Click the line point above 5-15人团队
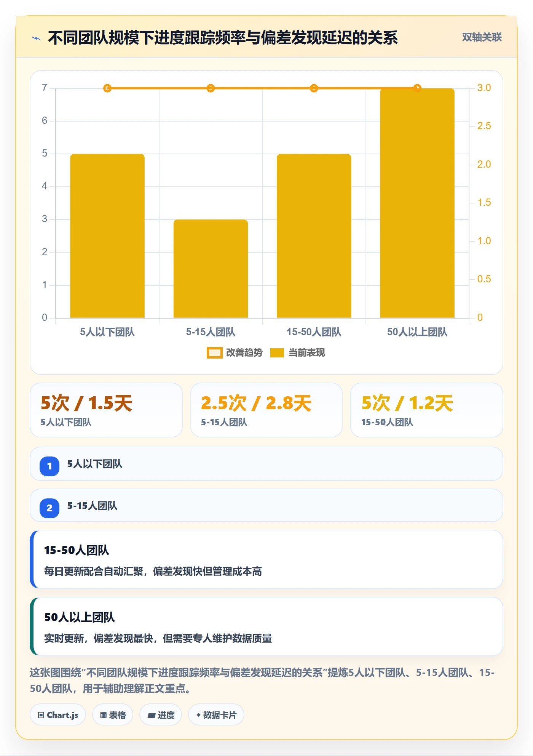The width and height of the screenshot is (533, 756). click(x=211, y=88)
